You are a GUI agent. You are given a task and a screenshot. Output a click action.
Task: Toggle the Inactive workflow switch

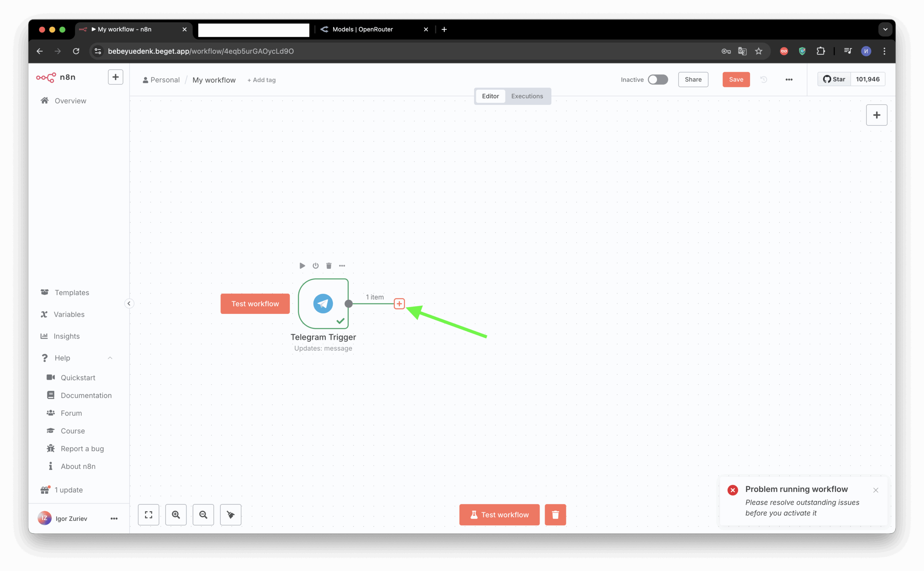point(658,79)
